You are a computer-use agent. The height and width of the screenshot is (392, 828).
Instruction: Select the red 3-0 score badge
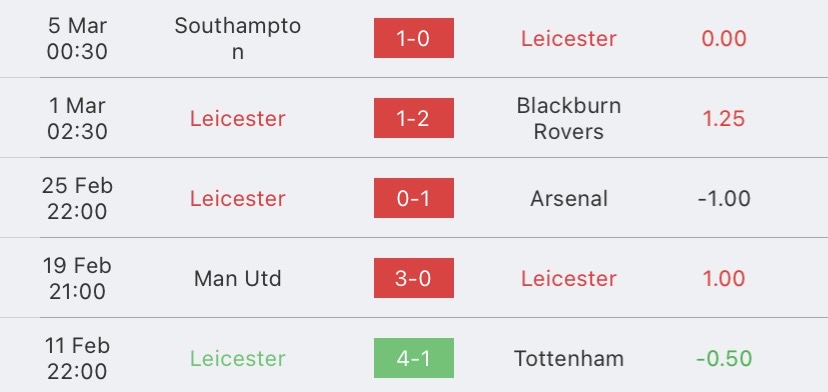pyautogui.click(x=413, y=278)
